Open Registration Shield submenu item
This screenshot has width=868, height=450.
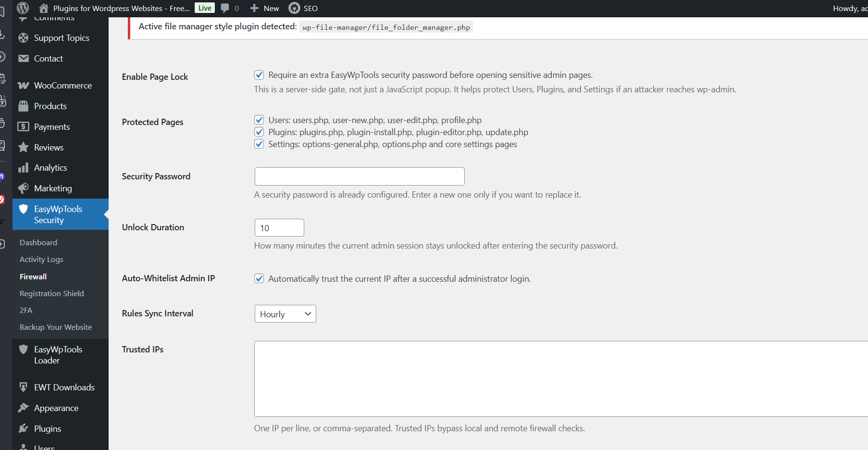pyautogui.click(x=52, y=294)
